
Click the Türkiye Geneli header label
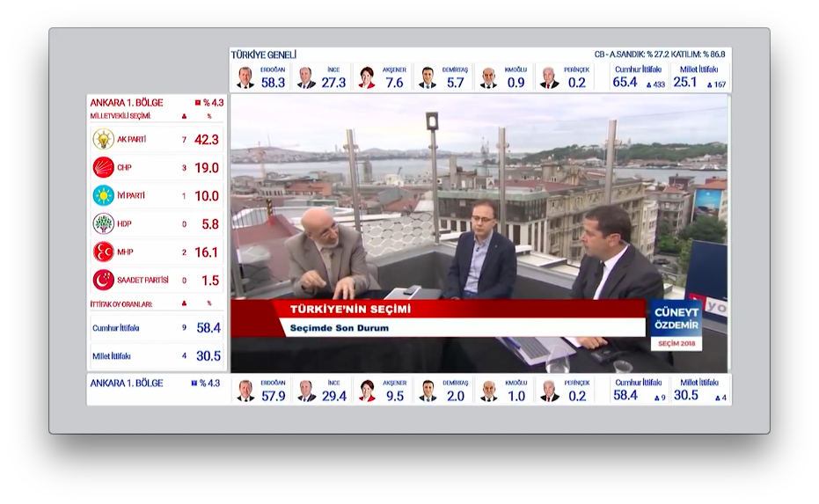click(x=264, y=55)
